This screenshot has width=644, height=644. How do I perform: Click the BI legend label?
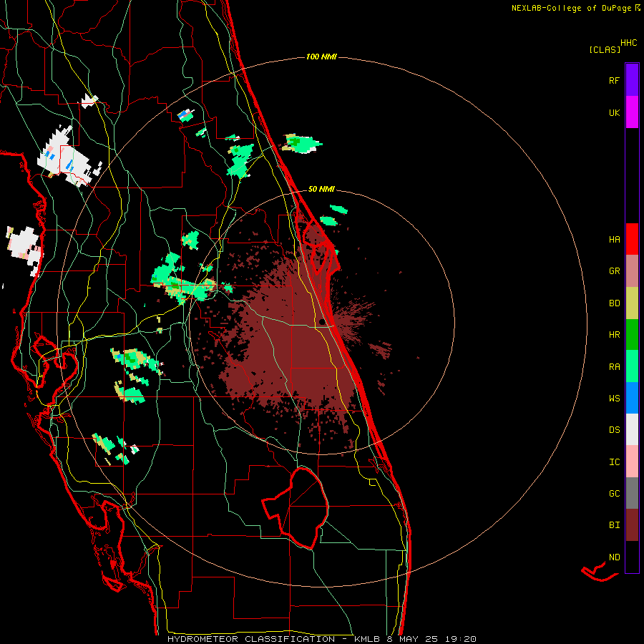pyautogui.click(x=614, y=525)
